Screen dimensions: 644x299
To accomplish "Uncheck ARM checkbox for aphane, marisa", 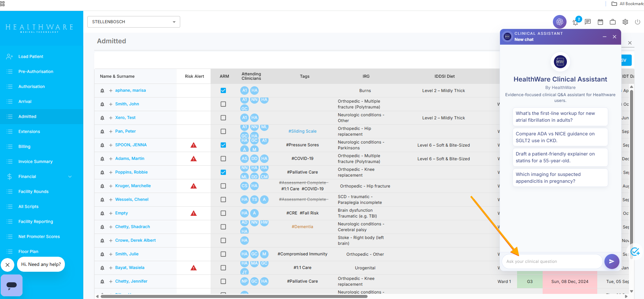I will [x=223, y=90].
